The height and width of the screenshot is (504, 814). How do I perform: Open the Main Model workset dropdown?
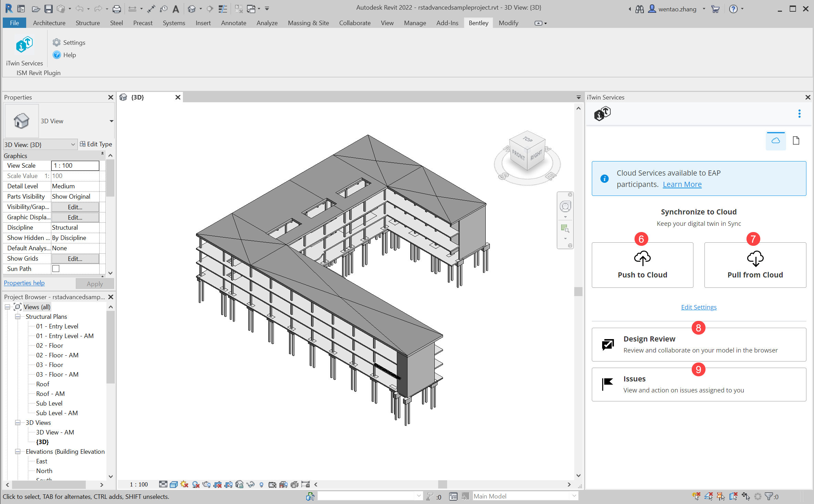[x=574, y=496]
